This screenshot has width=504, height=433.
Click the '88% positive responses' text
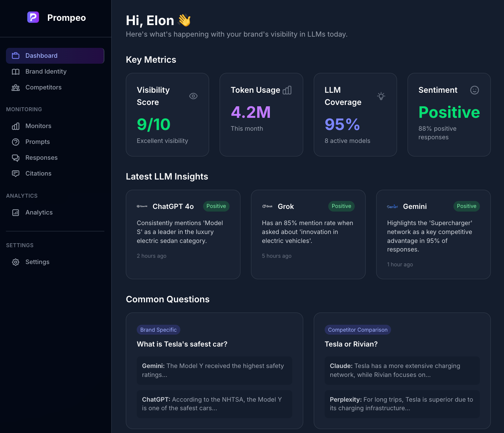coord(437,133)
